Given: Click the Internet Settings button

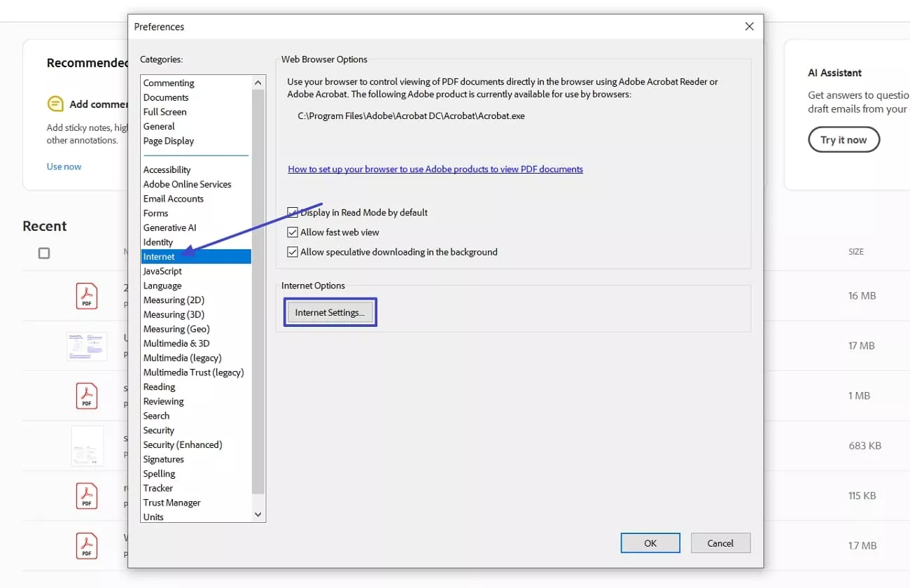Looking at the screenshot, I should coord(330,311).
